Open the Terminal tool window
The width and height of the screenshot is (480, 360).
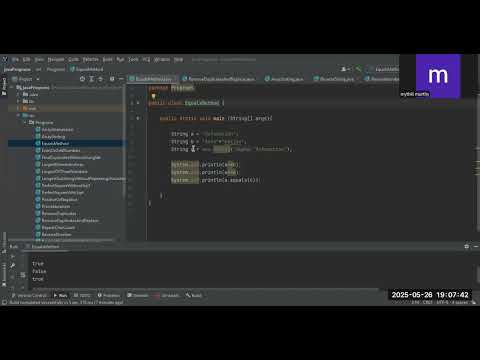coord(138,295)
